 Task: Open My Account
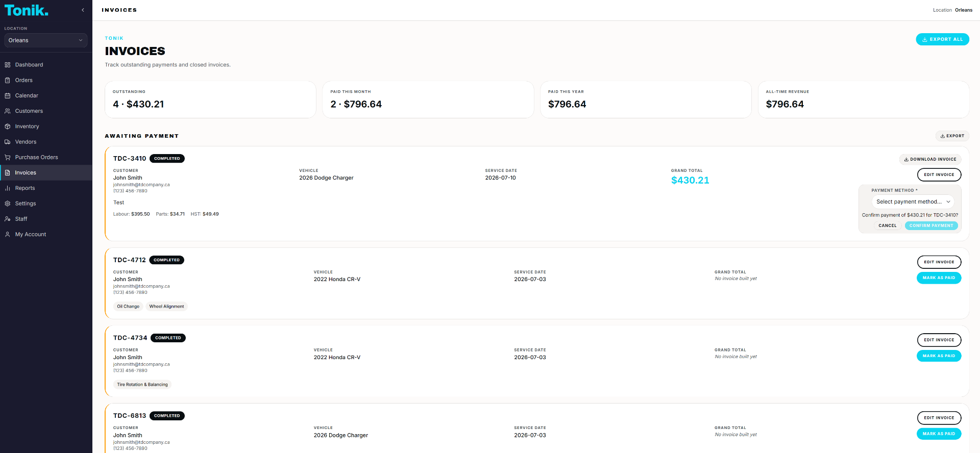pos(46,234)
